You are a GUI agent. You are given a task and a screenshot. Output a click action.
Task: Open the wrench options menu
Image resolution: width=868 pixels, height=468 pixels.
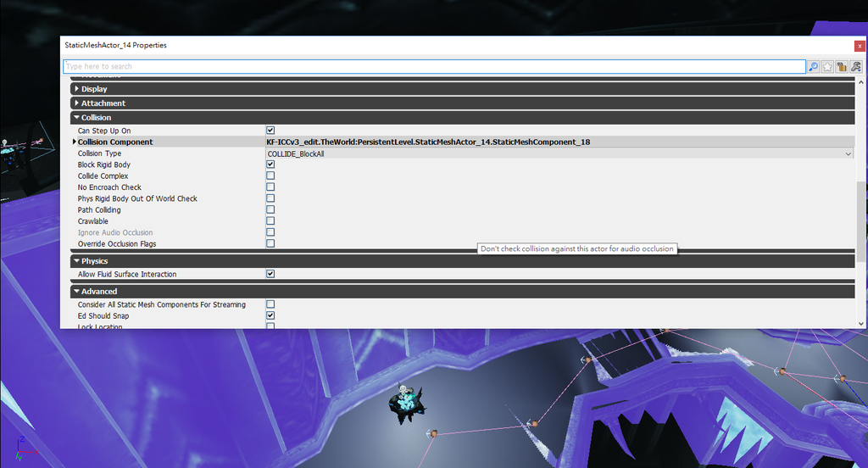click(856, 67)
